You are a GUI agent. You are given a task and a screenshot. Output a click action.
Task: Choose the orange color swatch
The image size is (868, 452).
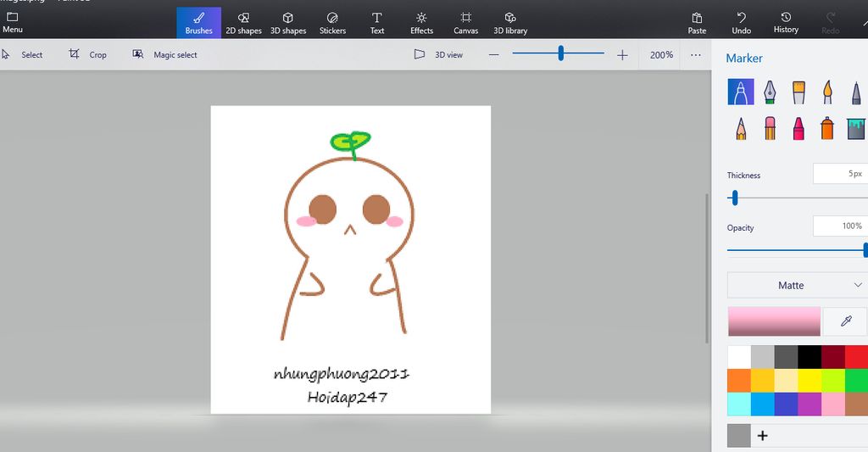point(739,381)
